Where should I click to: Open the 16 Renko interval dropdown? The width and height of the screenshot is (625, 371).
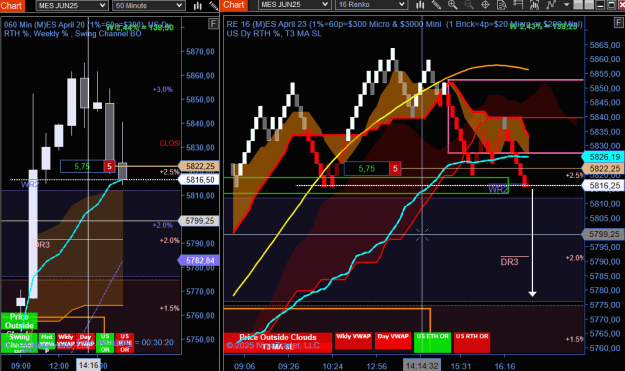point(371,5)
